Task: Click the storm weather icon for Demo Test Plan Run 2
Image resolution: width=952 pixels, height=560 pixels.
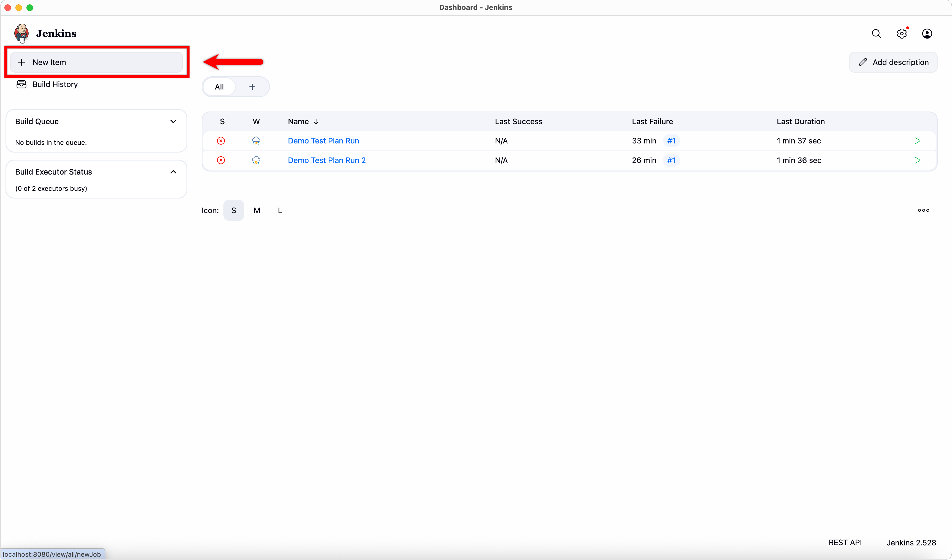Action: tap(256, 160)
